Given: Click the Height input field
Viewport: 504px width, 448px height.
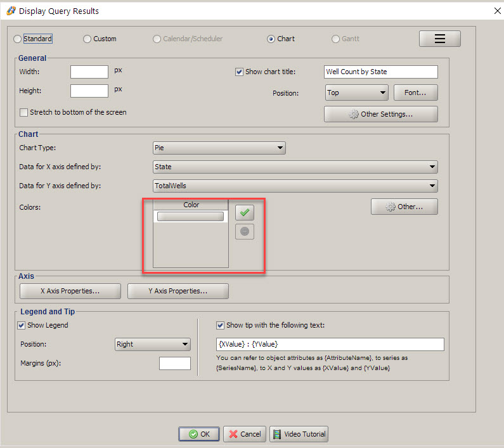Looking at the screenshot, I should pos(89,91).
